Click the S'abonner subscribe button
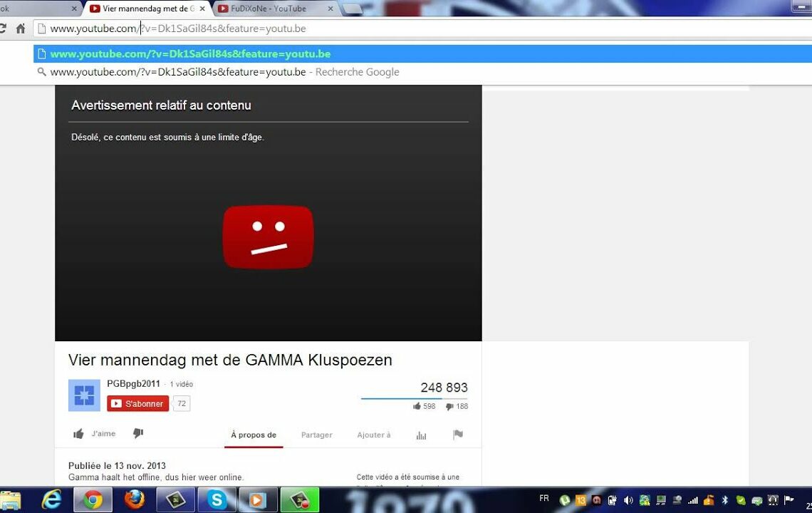812x513 pixels. pos(137,404)
